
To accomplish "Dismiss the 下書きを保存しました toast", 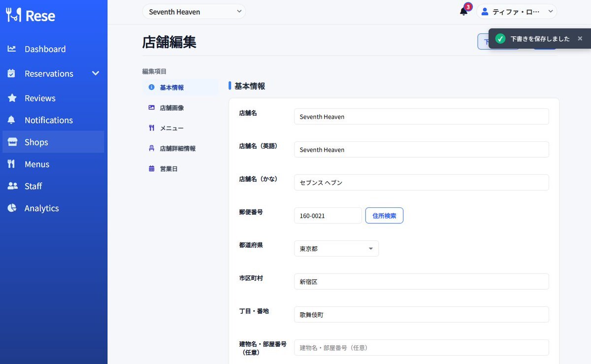I will [580, 38].
